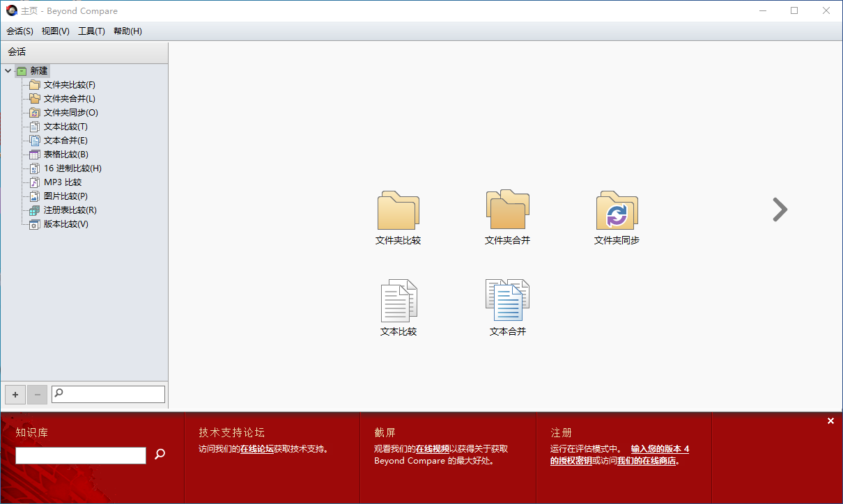Click the + button to add a session

[15, 395]
